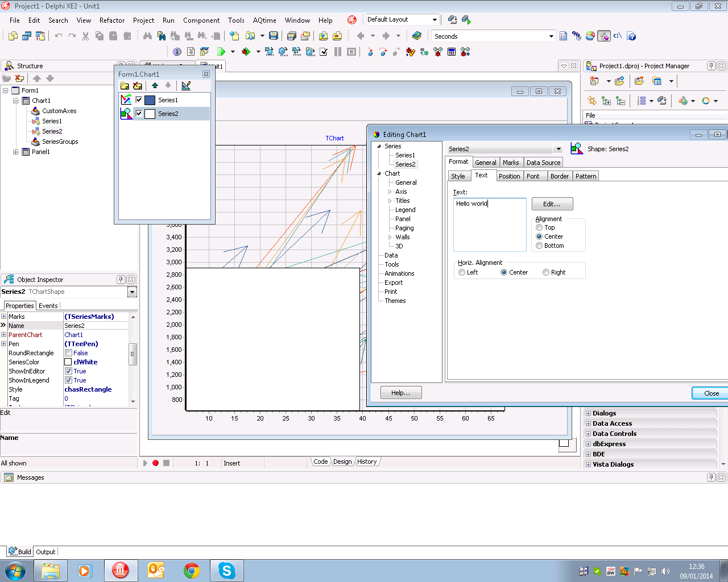This screenshot has width=728, height=582.
Task: Open Skype from the Windows taskbar
Action: point(227,571)
